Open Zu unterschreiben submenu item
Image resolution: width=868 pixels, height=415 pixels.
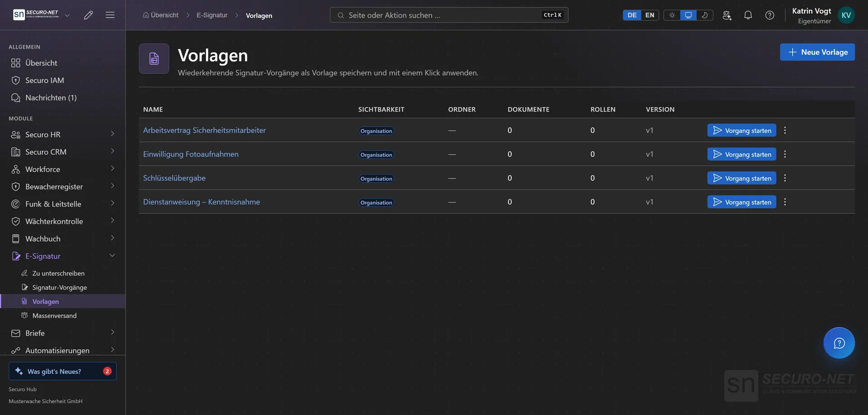63,273
